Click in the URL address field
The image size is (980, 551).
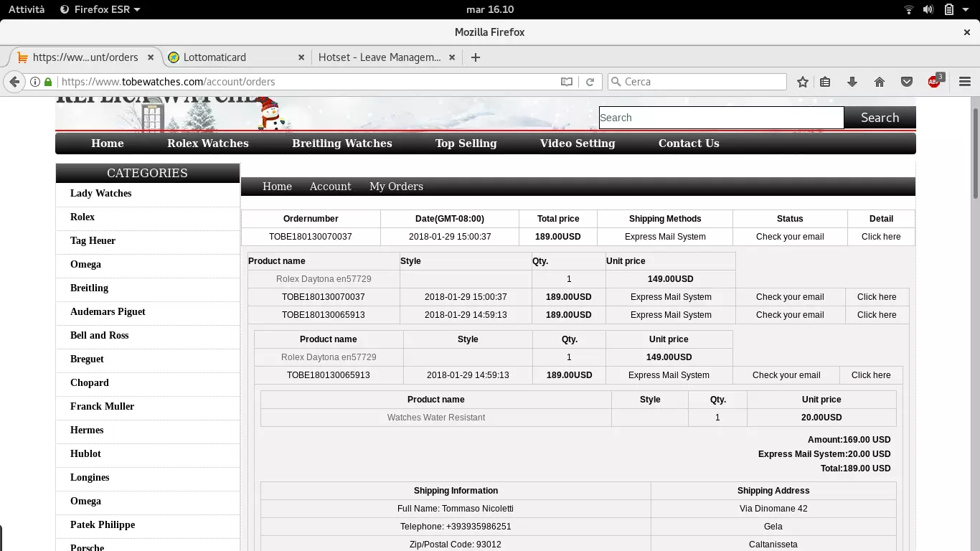308,82
